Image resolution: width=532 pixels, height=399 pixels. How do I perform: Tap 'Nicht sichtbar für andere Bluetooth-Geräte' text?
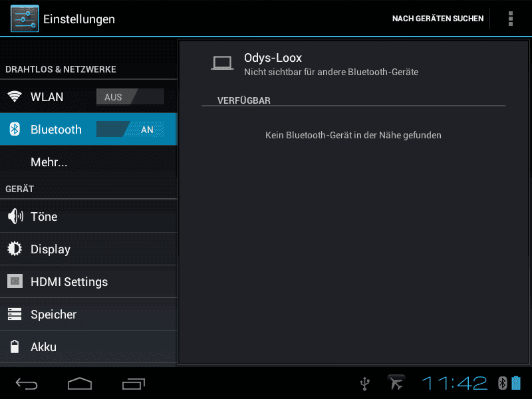pyautogui.click(x=331, y=72)
